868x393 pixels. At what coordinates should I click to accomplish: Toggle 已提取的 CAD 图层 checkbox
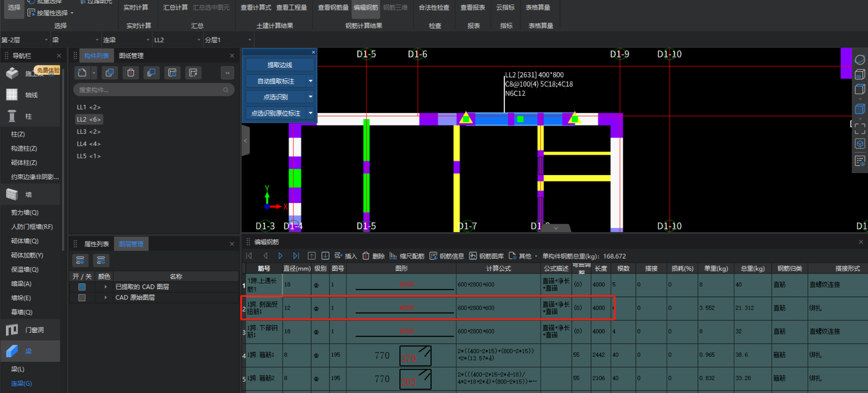click(x=82, y=287)
